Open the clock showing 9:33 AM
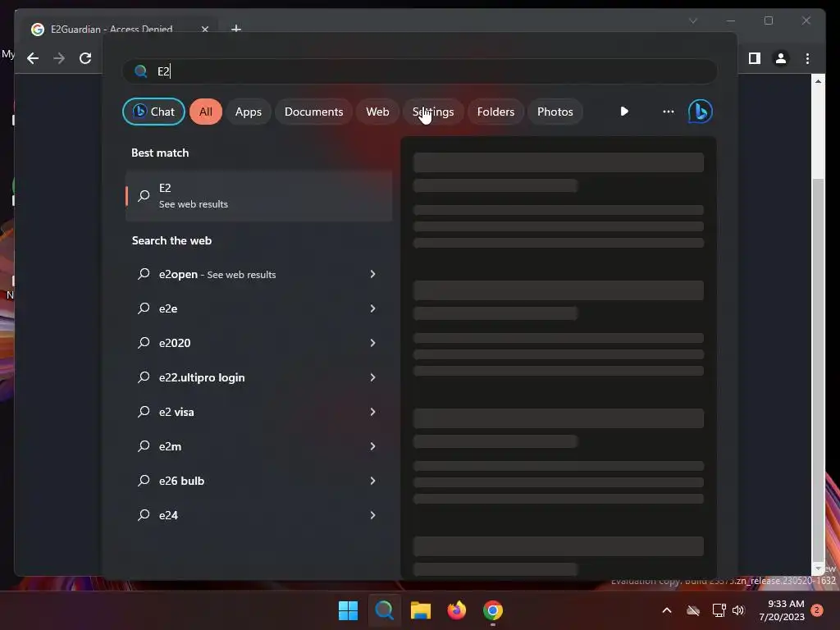This screenshot has height=630, width=840. 782,610
